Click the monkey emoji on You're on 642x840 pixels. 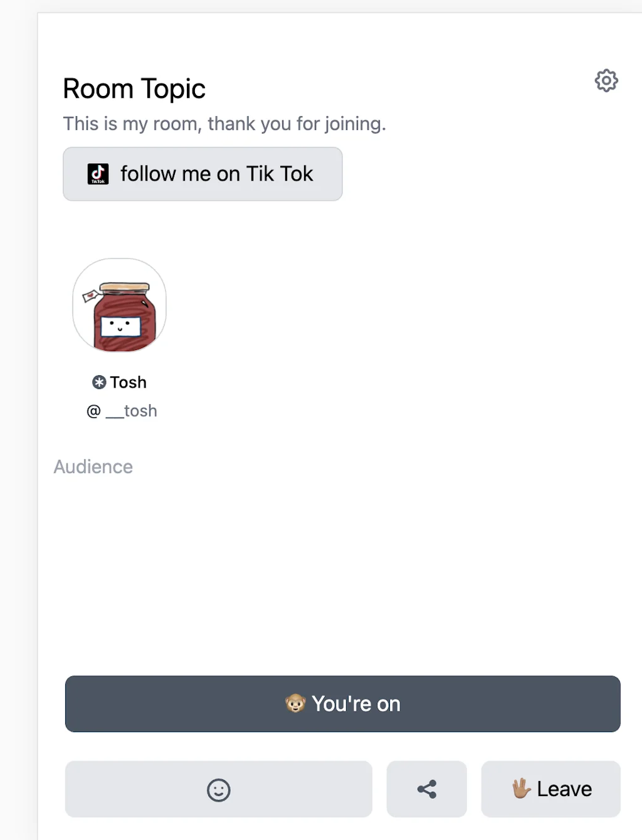pos(297,704)
